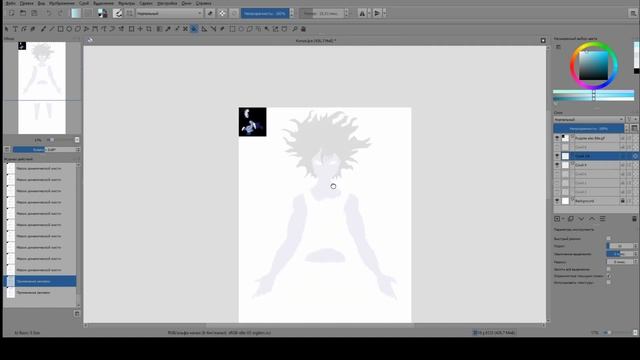Open the dropdown arrow beside add layer
640x360 pixels.
pos(563,219)
